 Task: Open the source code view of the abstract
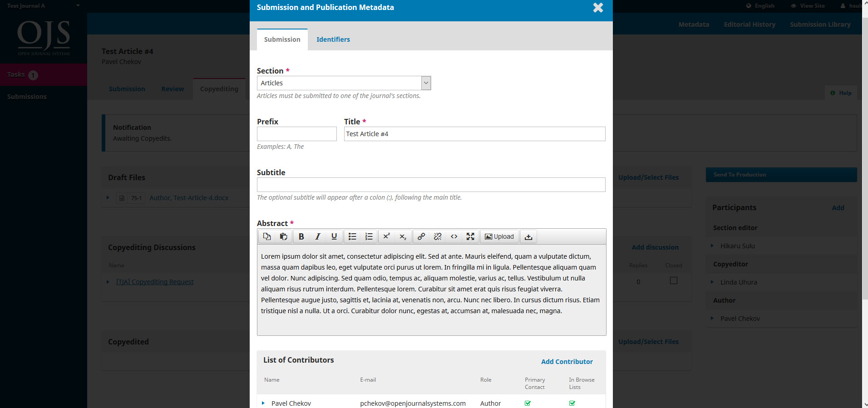[454, 236]
